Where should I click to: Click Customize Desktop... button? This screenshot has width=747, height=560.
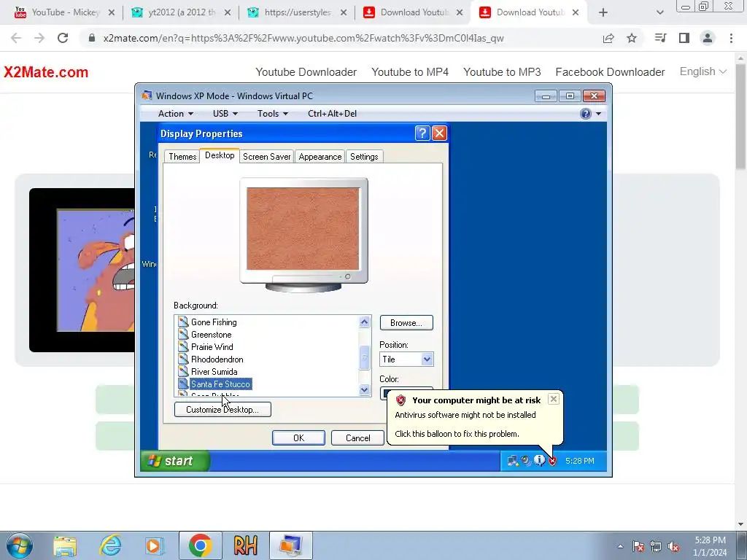coord(222,410)
